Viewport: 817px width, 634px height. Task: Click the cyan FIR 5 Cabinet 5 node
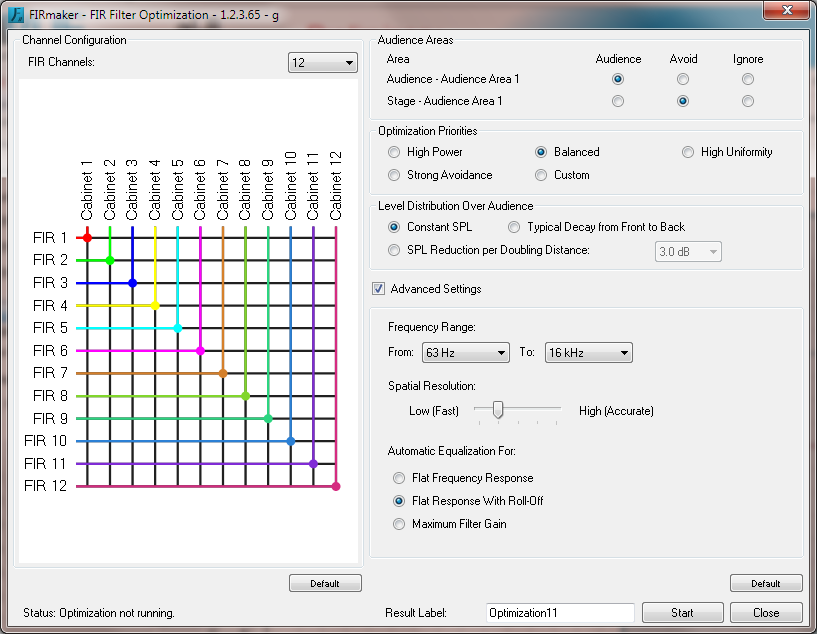178,328
